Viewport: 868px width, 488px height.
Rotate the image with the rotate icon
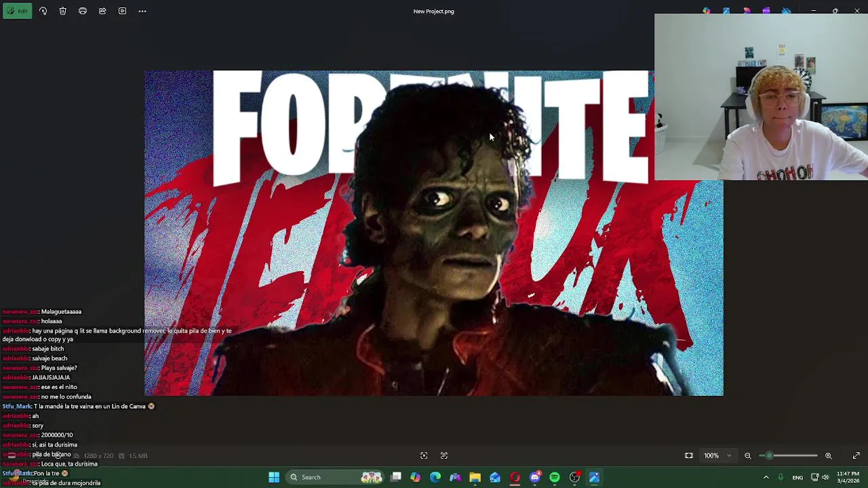pyautogui.click(x=43, y=11)
